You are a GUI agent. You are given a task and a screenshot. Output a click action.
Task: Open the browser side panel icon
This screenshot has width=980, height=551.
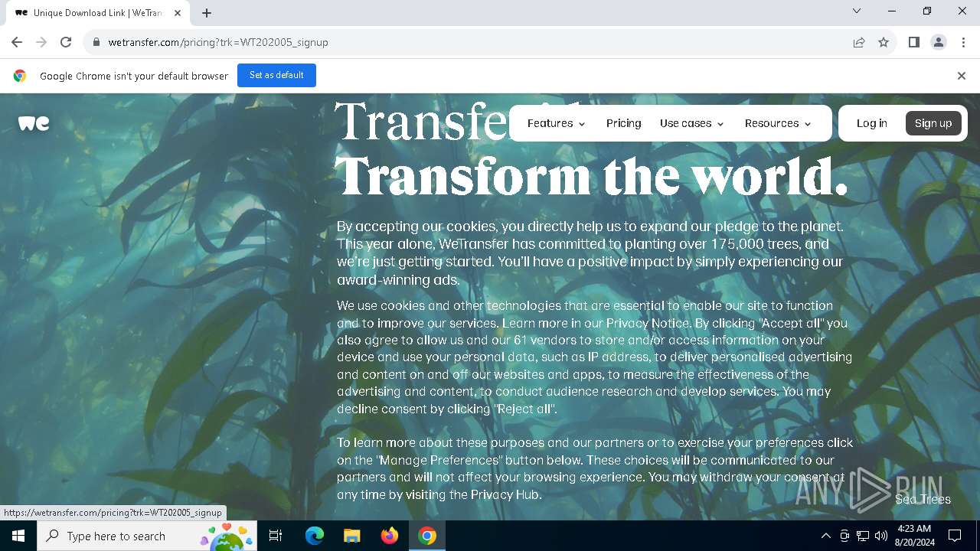914,42
